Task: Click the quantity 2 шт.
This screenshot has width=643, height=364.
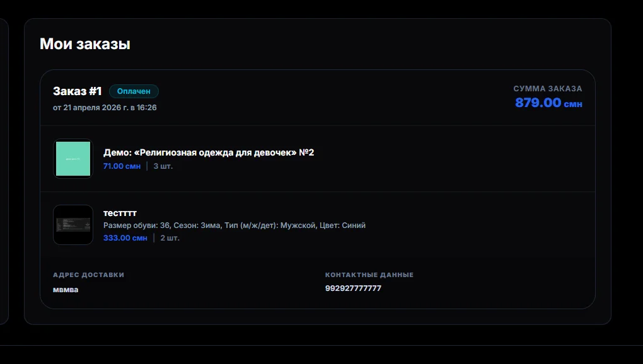Action: click(x=170, y=238)
